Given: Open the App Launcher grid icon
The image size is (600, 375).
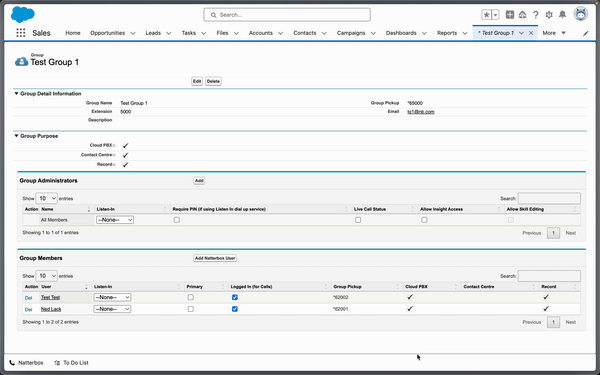Looking at the screenshot, I should tap(21, 33).
